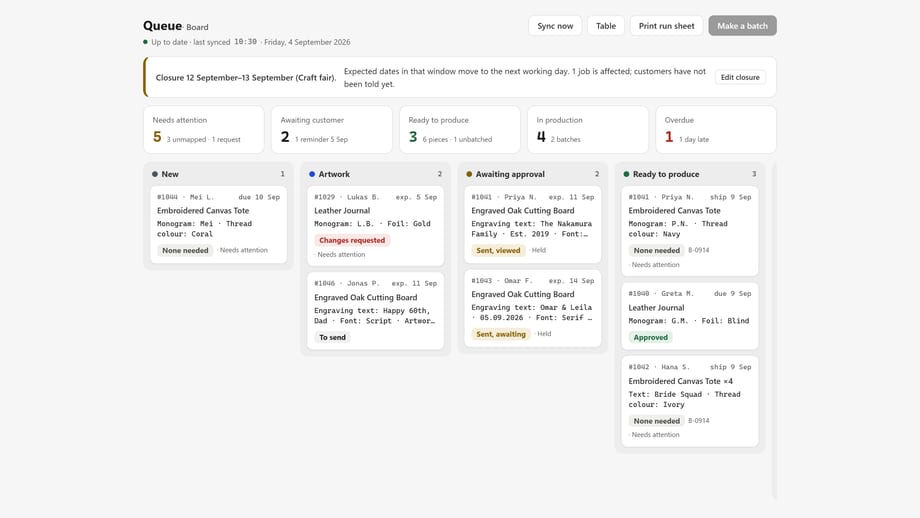Click B-0914 batch label on Priya N. tote
The height and width of the screenshot is (518, 920).
[699, 250]
